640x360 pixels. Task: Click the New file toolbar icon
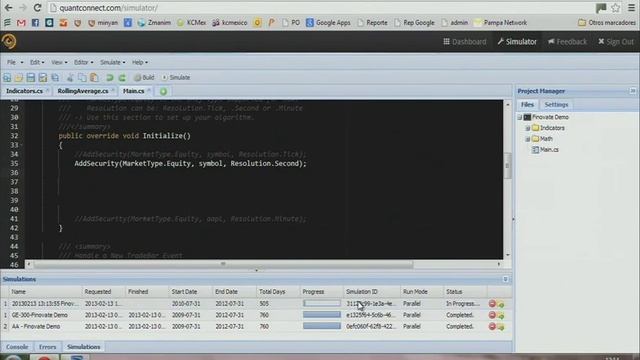7,77
